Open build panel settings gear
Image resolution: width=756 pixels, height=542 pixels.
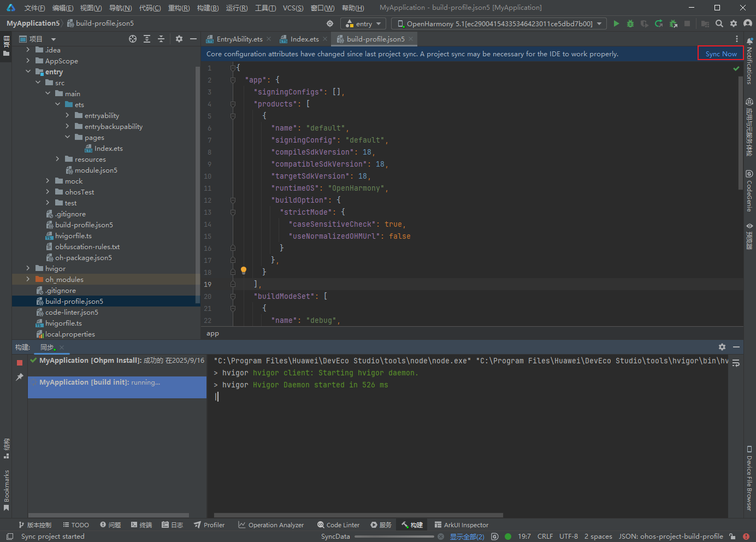pos(722,347)
